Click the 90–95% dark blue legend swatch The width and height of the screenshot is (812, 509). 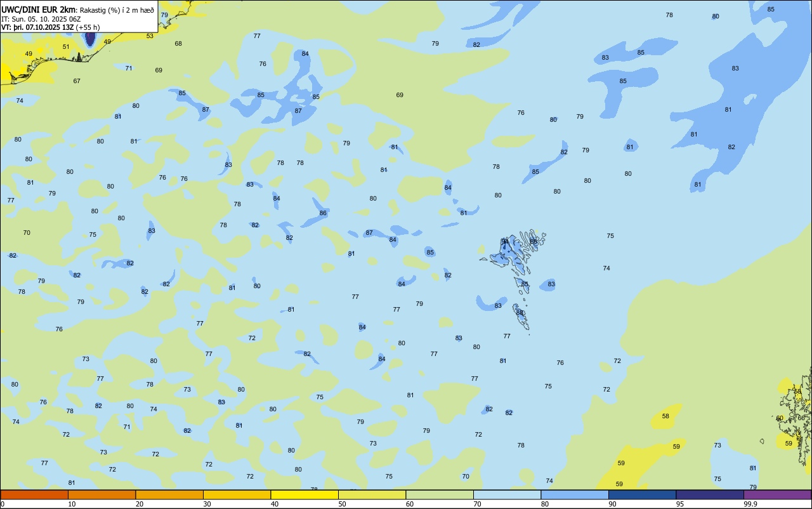point(642,494)
